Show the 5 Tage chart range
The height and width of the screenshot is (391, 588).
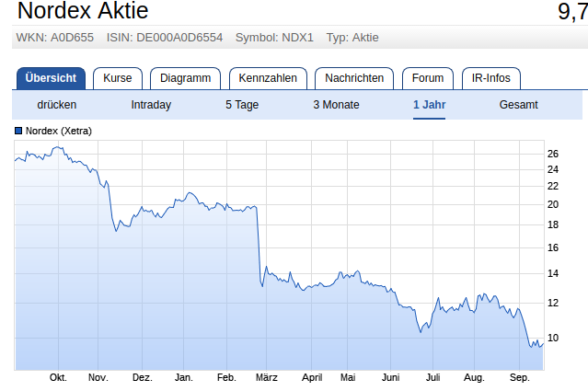(242, 105)
